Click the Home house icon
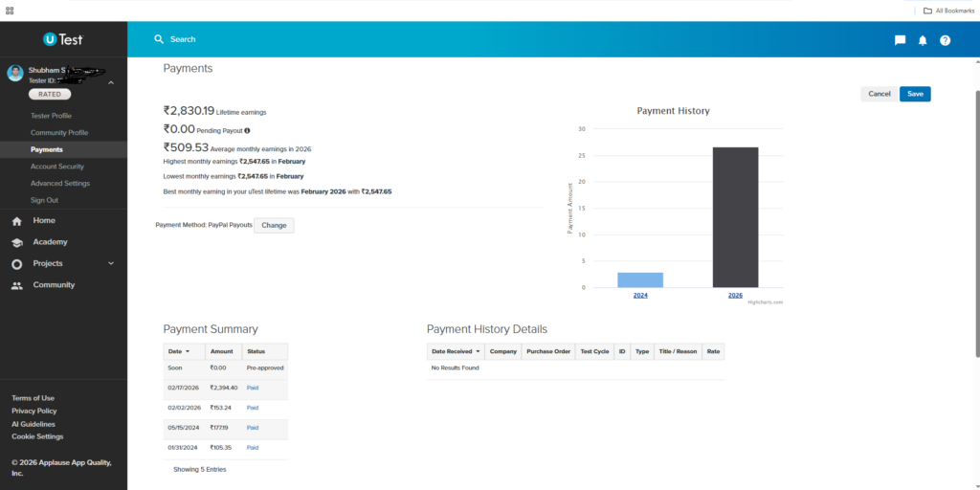Viewport: 980px width, 490px height. 17,221
